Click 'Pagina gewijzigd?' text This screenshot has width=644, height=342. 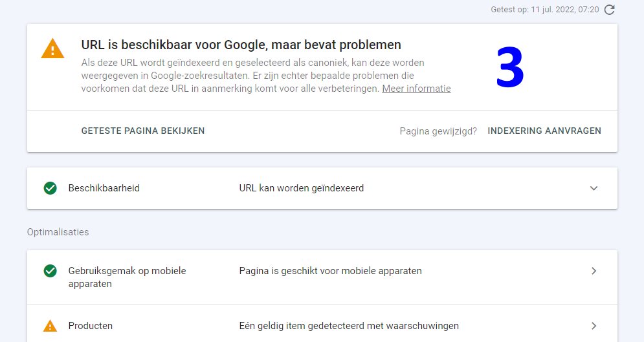coord(438,131)
